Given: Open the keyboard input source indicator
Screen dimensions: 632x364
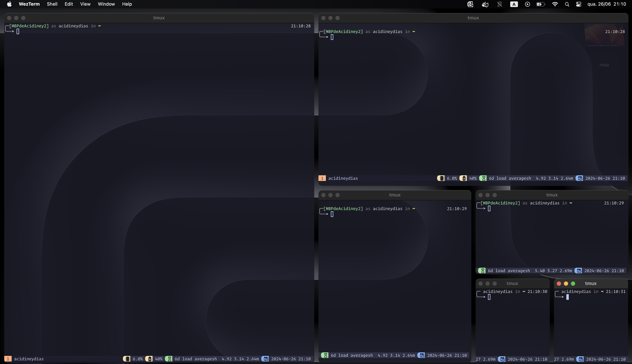Looking at the screenshot, I should [x=514, y=4].
